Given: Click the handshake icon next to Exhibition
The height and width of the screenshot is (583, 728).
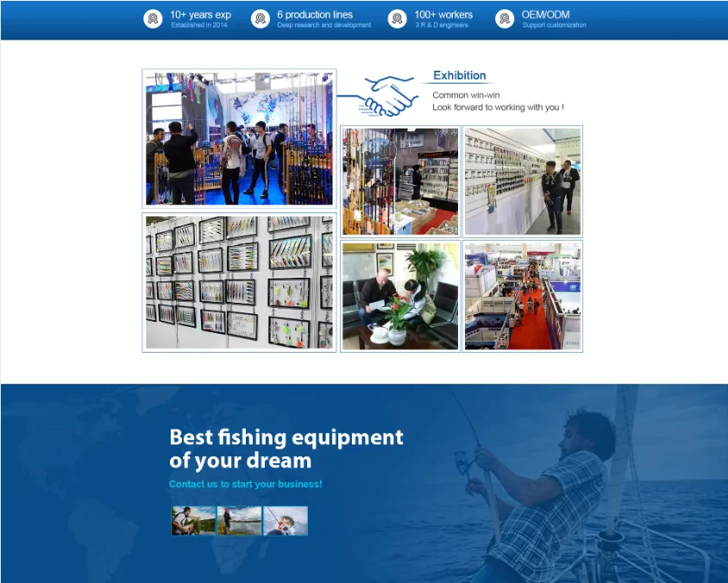Looking at the screenshot, I should tap(390, 96).
